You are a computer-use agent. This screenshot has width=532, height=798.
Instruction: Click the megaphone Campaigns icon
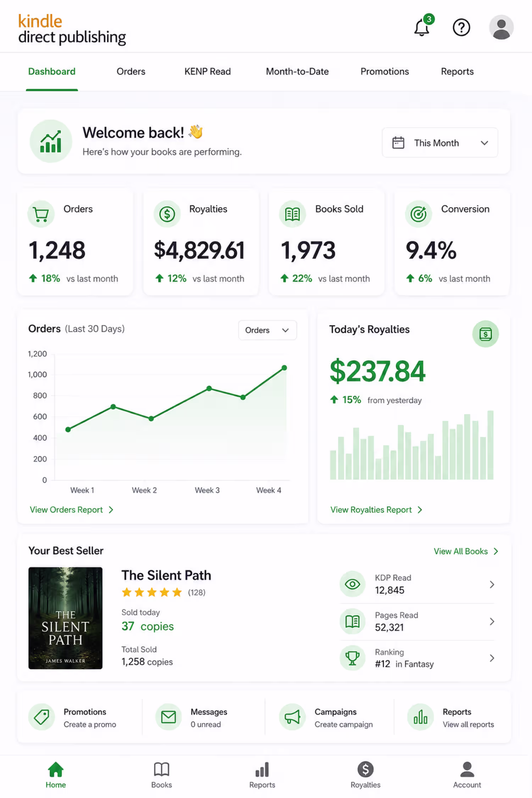point(293,717)
